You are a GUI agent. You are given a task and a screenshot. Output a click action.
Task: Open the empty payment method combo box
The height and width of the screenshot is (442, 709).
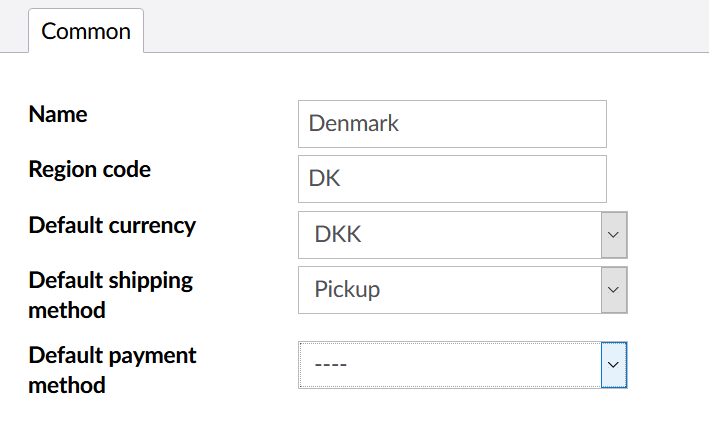coord(463,365)
